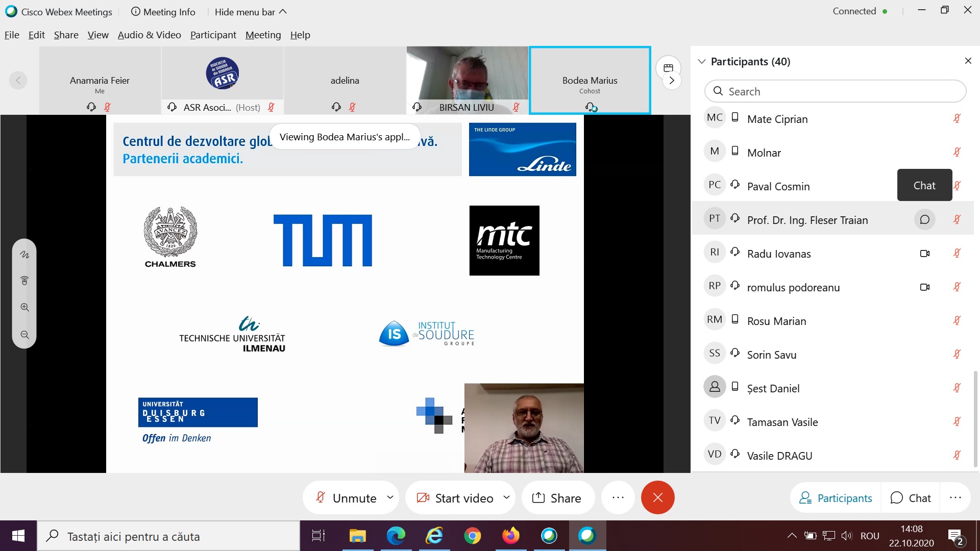Click camera icon beside Radu Iovanas
This screenshot has width=980, height=551.
click(x=924, y=254)
